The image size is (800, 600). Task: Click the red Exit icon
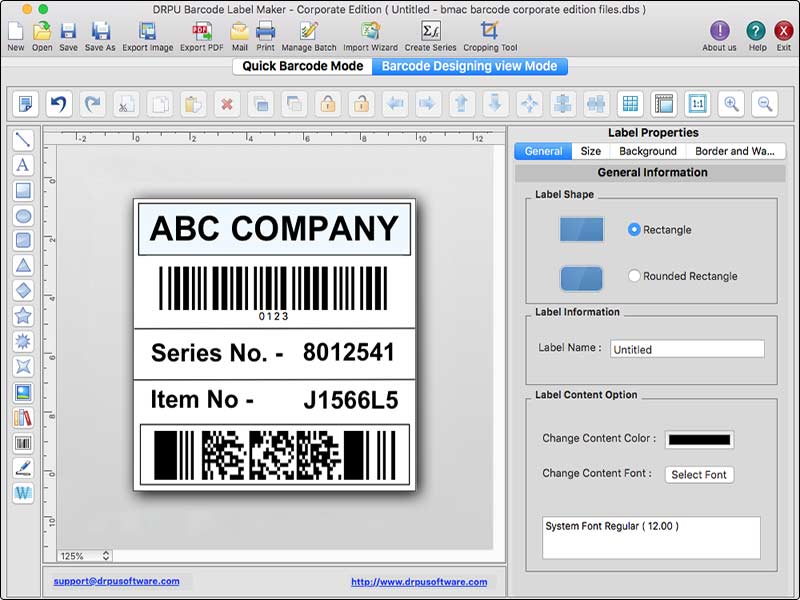click(x=784, y=31)
